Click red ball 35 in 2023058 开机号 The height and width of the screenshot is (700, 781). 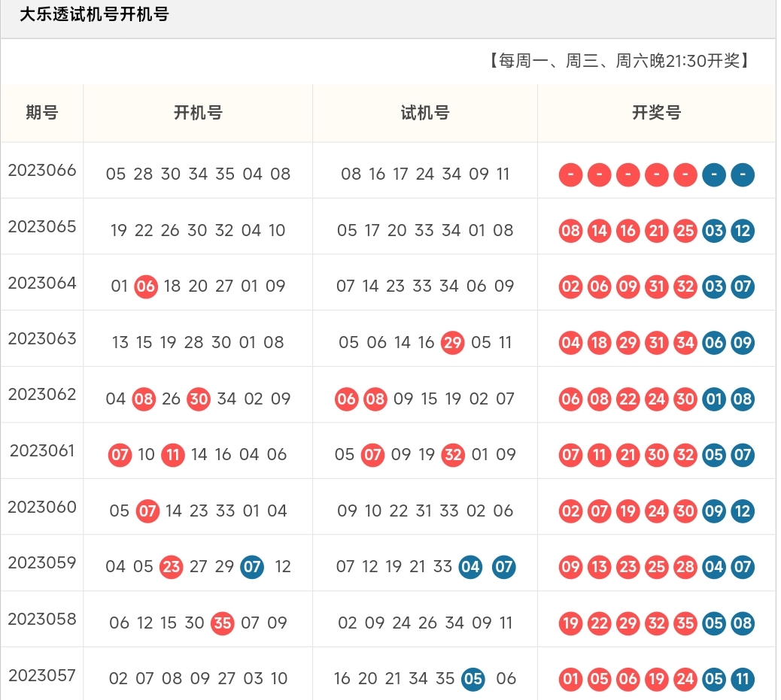tap(223, 623)
